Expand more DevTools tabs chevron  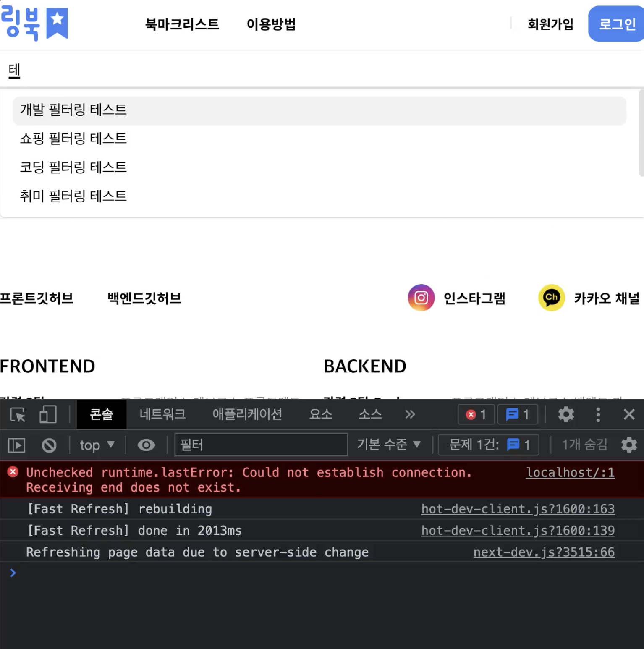click(410, 415)
